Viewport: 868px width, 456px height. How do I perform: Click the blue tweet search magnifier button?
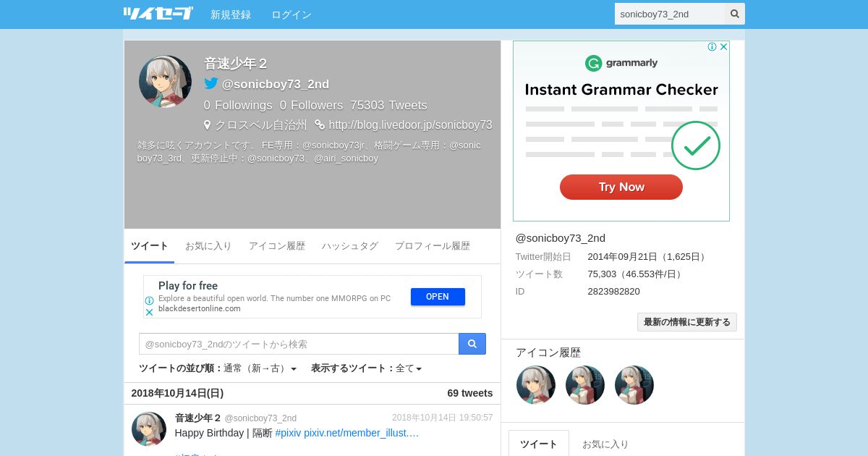coord(472,344)
